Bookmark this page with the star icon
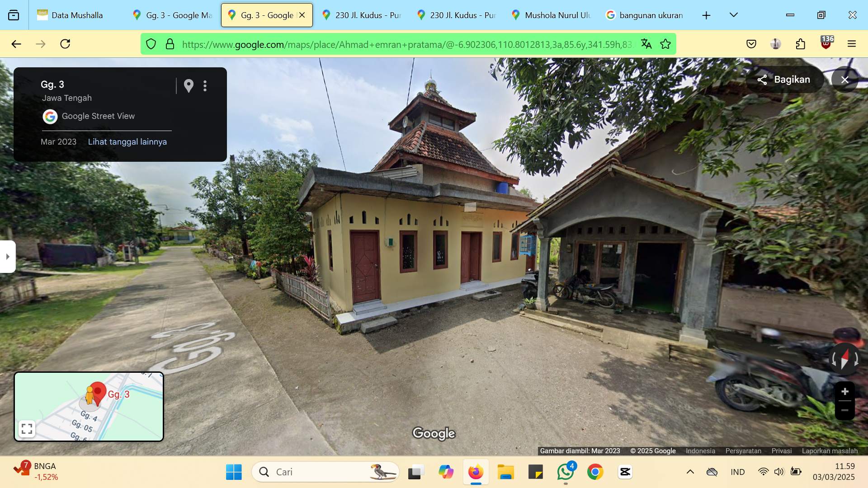This screenshot has height=488, width=868. pyautogui.click(x=665, y=44)
